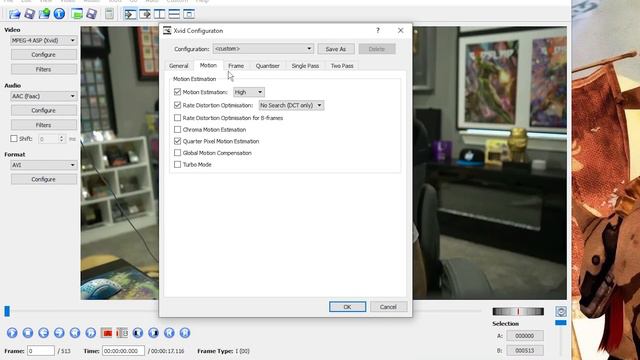Go to the first frame
Viewport: 640px width, 360px height.
tap(169, 333)
